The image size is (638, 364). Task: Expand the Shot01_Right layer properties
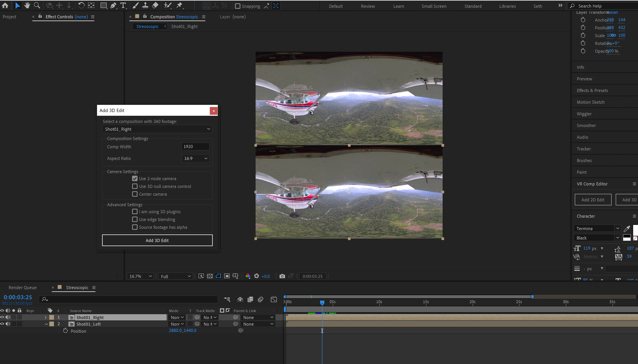46,317
